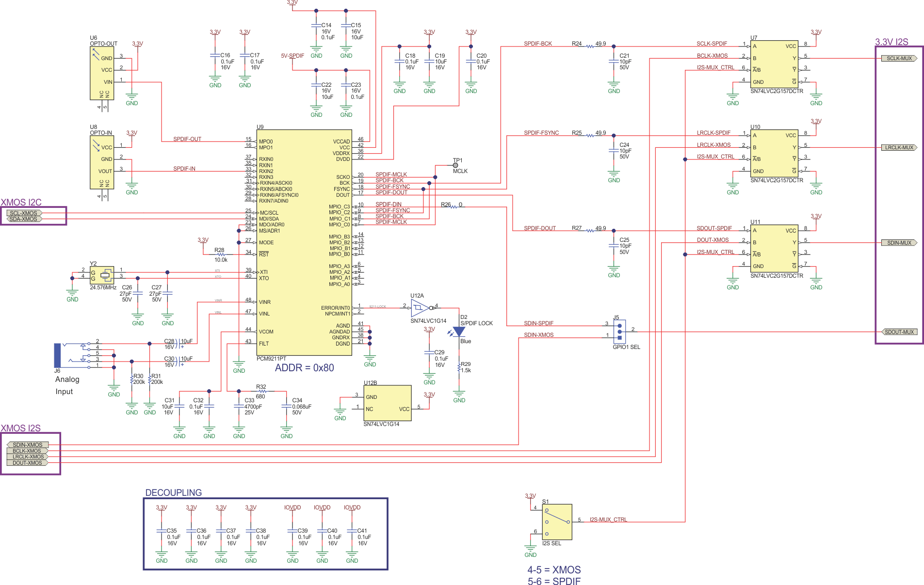The height and width of the screenshot is (585, 924).
Task: Click the D2 blue S/PDIF LOCK LED
Action: tap(459, 332)
